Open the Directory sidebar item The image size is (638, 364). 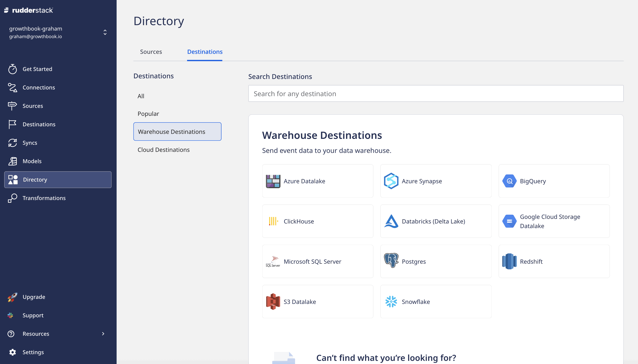(35, 180)
